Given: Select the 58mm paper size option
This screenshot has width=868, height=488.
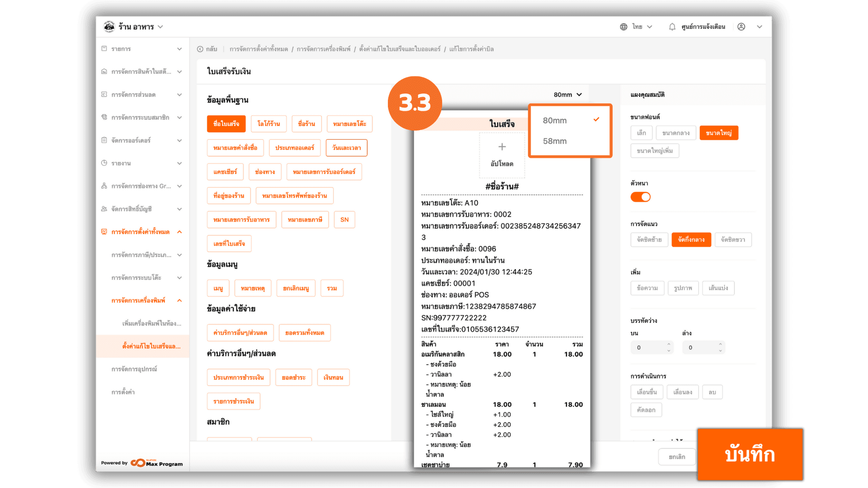Looking at the screenshot, I should coord(555,141).
